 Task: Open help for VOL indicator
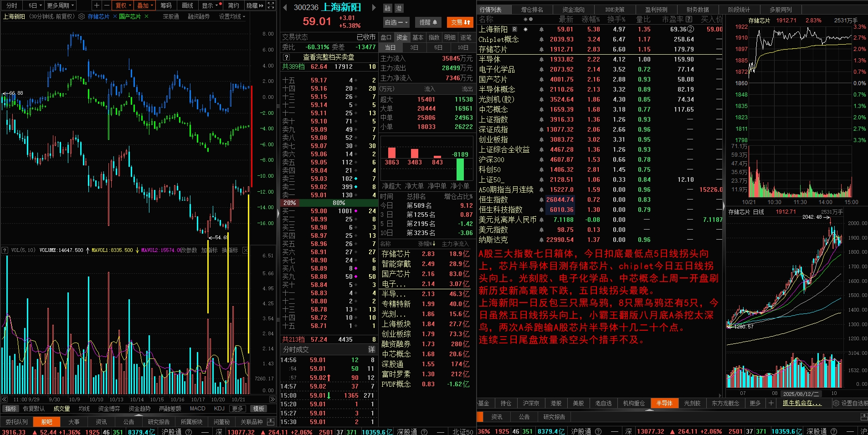(5, 250)
